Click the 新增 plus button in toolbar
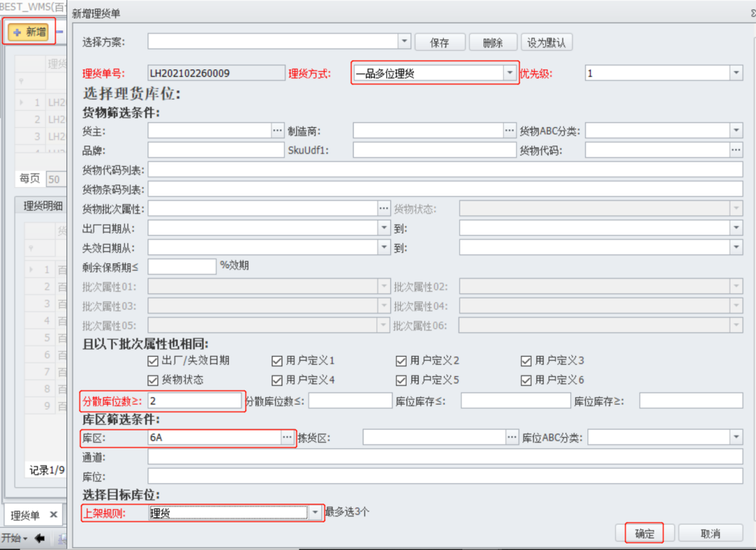 (x=29, y=32)
